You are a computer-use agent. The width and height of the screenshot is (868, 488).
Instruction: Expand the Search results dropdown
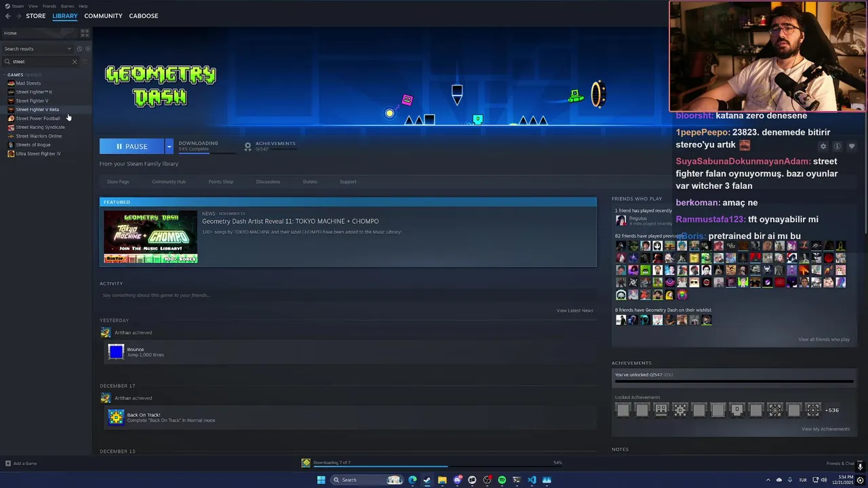click(x=37, y=49)
